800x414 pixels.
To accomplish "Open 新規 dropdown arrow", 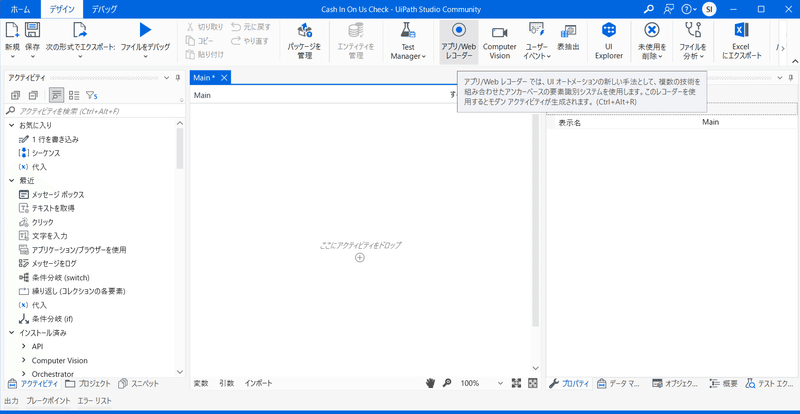I will point(12,56).
